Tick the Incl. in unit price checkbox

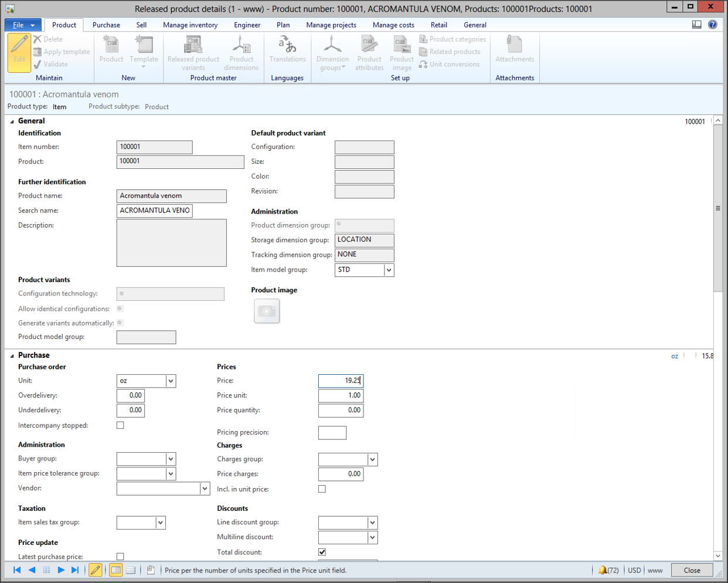pyautogui.click(x=322, y=489)
